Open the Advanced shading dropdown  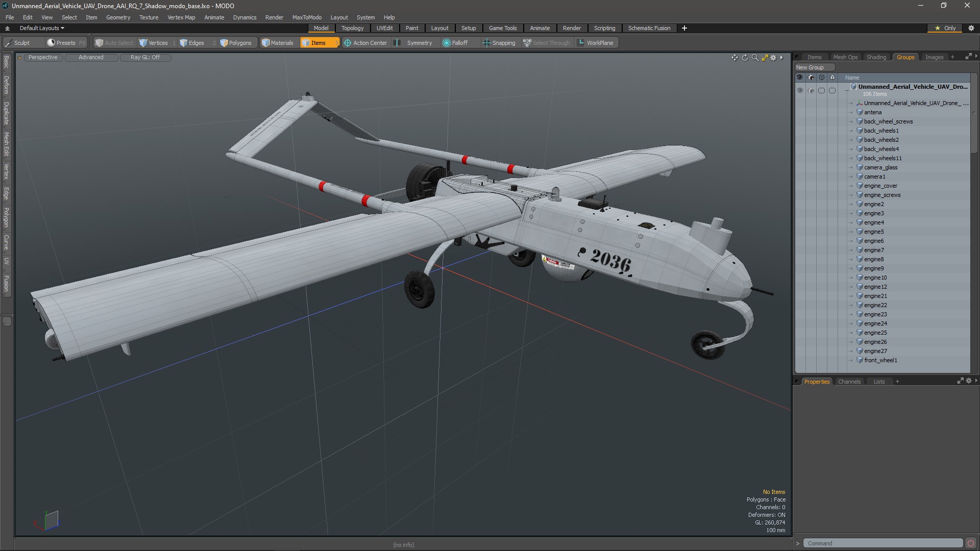click(x=91, y=58)
